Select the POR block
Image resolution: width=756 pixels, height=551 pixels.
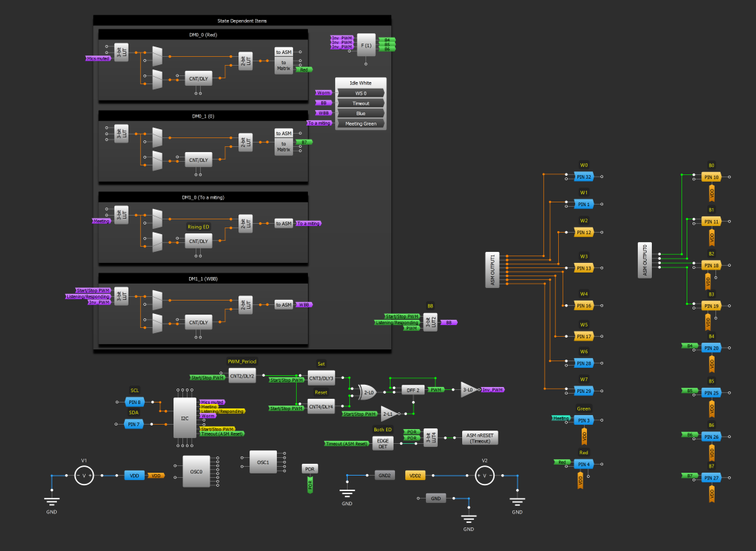310,468
